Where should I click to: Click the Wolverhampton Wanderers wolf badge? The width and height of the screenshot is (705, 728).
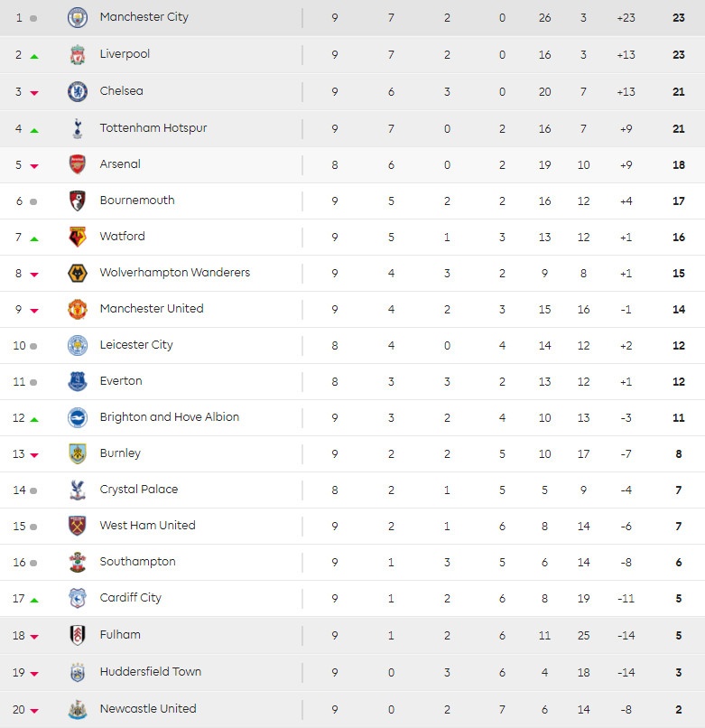(78, 273)
